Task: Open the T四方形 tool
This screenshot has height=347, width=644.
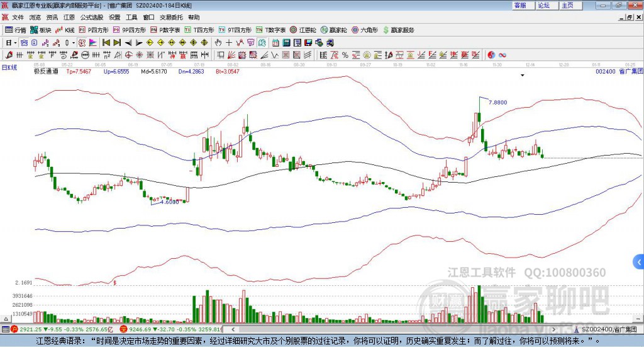Action: pos(199,30)
